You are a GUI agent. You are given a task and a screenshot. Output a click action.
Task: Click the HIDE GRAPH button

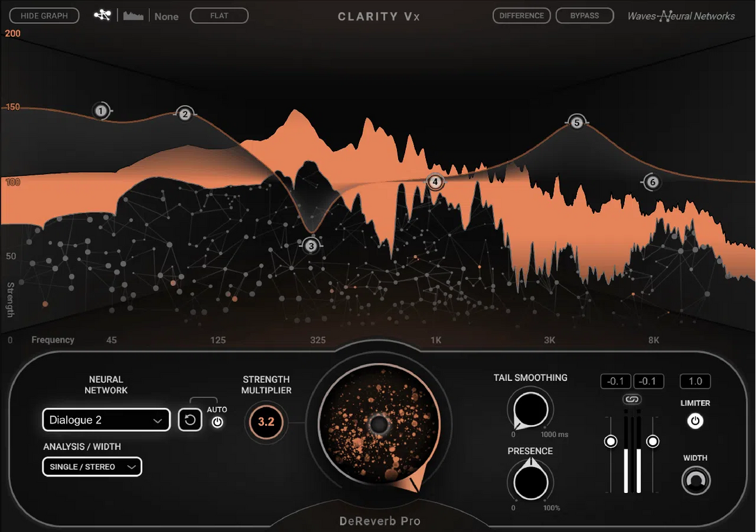point(43,15)
